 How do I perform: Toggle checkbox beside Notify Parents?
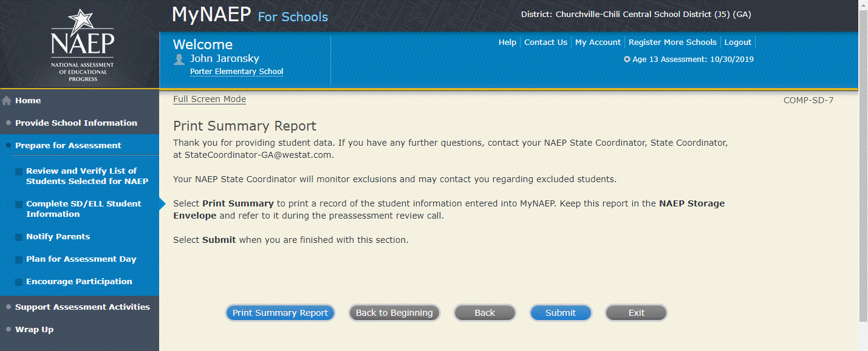[19, 237]
